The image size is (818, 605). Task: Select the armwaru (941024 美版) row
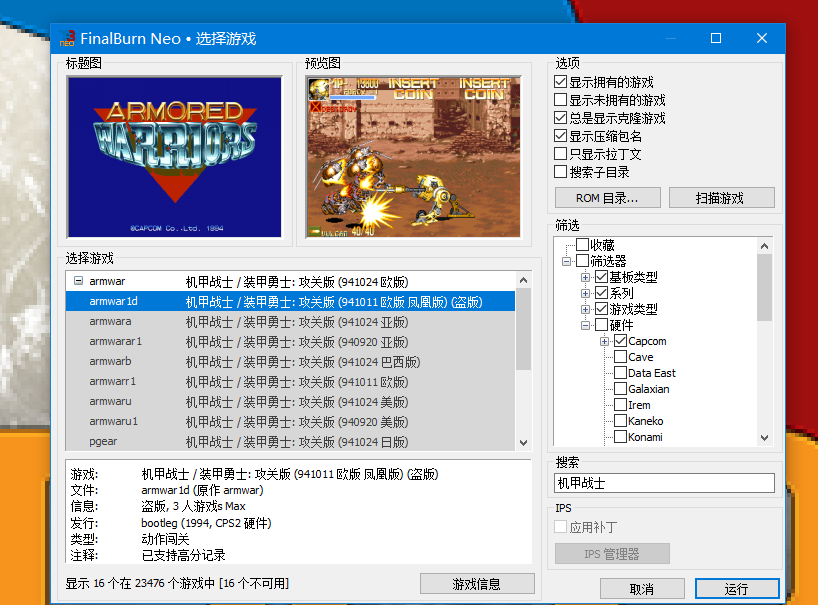coord(290,402)
